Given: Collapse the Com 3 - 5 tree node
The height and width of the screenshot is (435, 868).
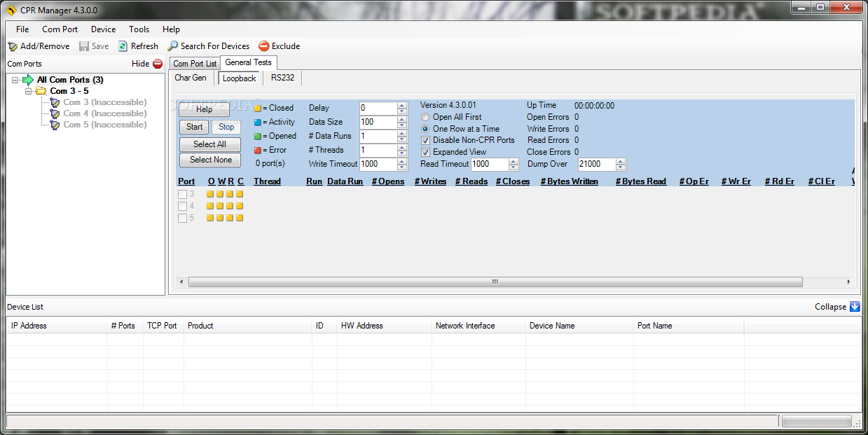Looking at the screenshot, I should coord(28,91).
